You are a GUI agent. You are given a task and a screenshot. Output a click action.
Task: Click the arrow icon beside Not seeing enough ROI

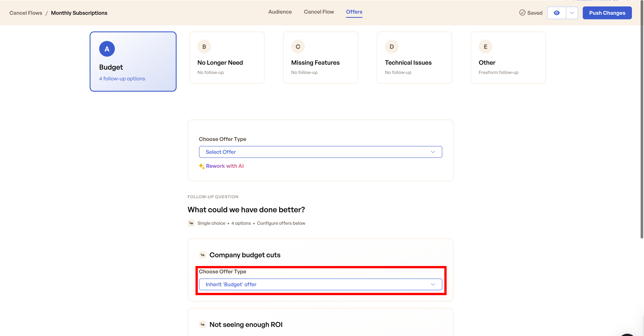click(203, 324)
